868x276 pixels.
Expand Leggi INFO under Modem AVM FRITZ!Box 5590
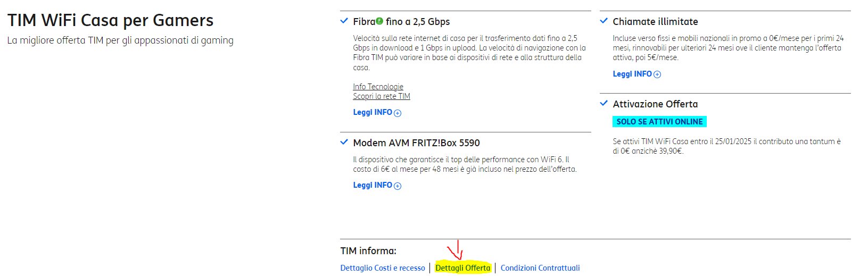click(x=373, y=185)
